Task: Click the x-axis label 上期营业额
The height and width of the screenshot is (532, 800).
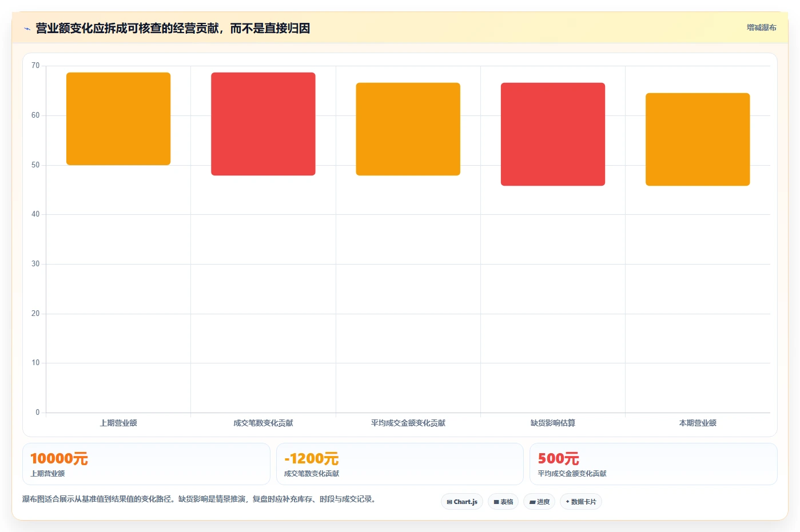Action: [x=118, y=423]
